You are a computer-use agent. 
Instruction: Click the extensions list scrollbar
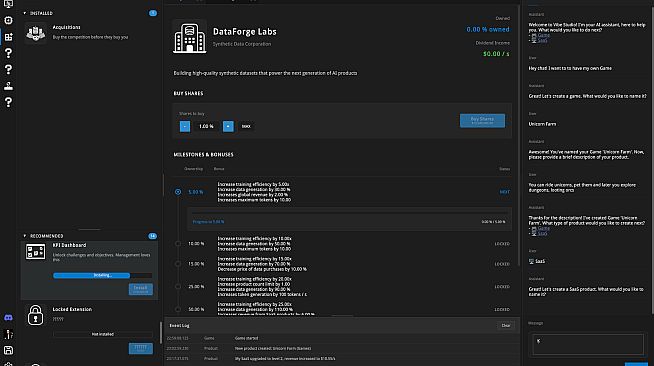point(161,332)
